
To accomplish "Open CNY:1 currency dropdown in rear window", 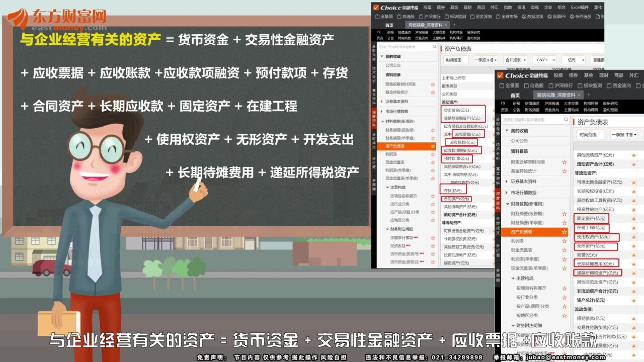I will click(x=544, y=60).
